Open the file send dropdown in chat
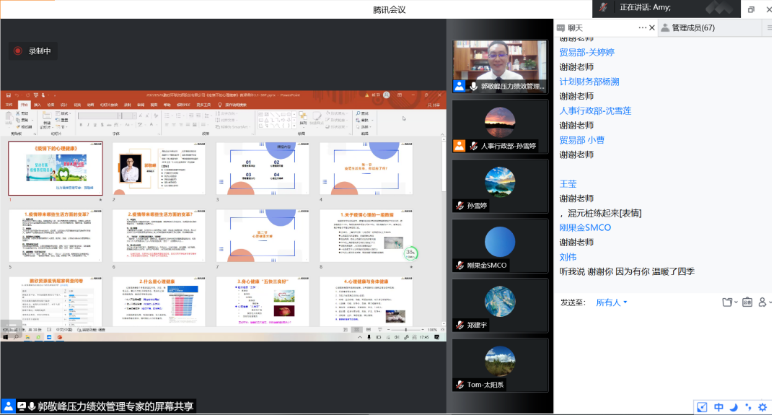Screen dimensions: 772x416 729,301
